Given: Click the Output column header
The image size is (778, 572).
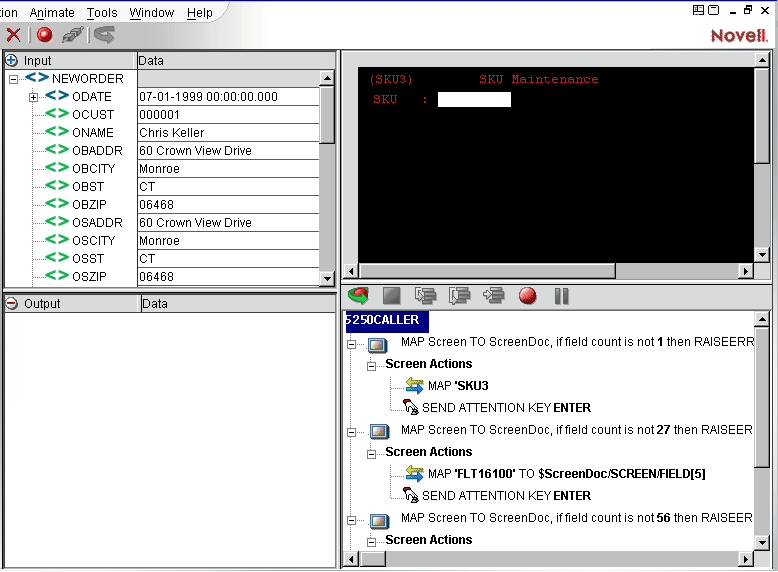Looking at the screenshot, I should pos(71,304).
